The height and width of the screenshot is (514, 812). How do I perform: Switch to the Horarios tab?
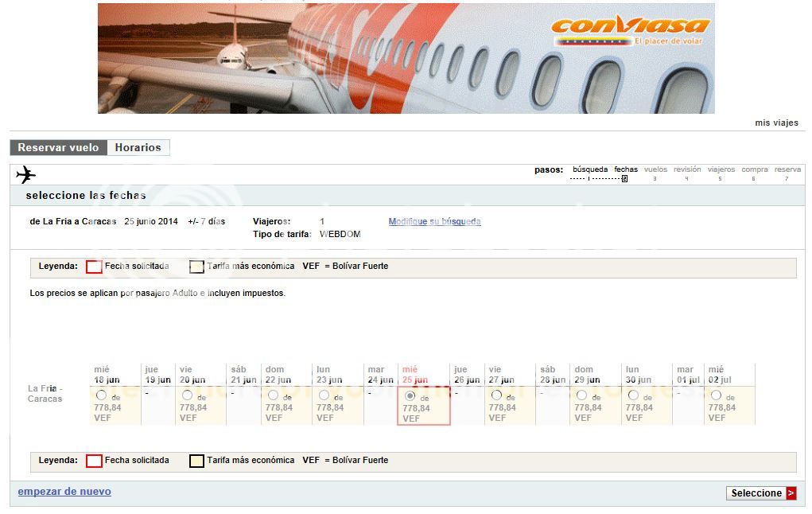tap(138, 148)
